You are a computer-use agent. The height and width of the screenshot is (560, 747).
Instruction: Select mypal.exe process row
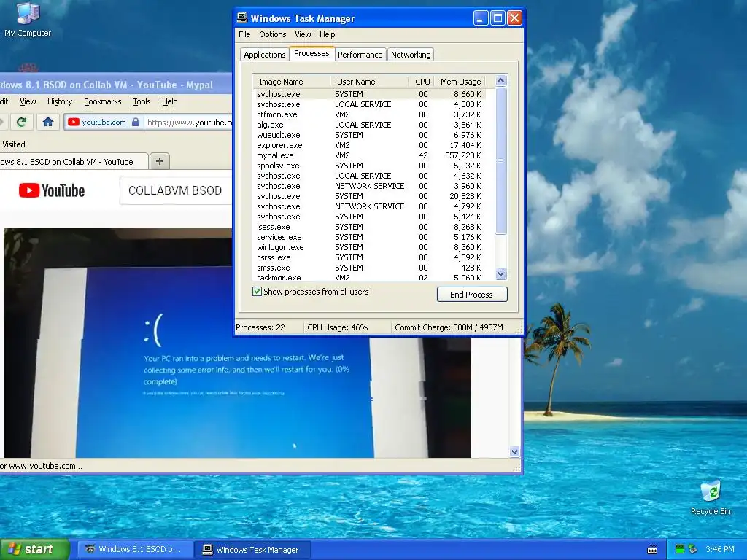click(x=370, y=155)
